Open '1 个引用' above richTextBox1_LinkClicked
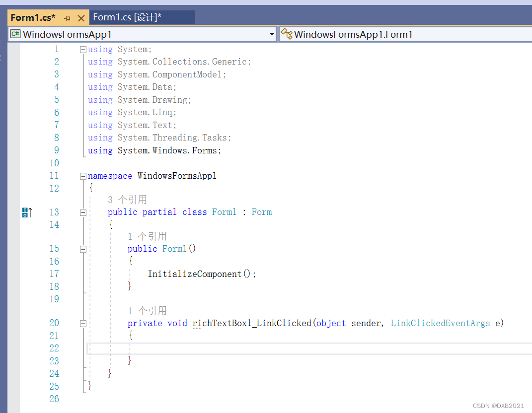The image size is (532, 413). (147, 311)
